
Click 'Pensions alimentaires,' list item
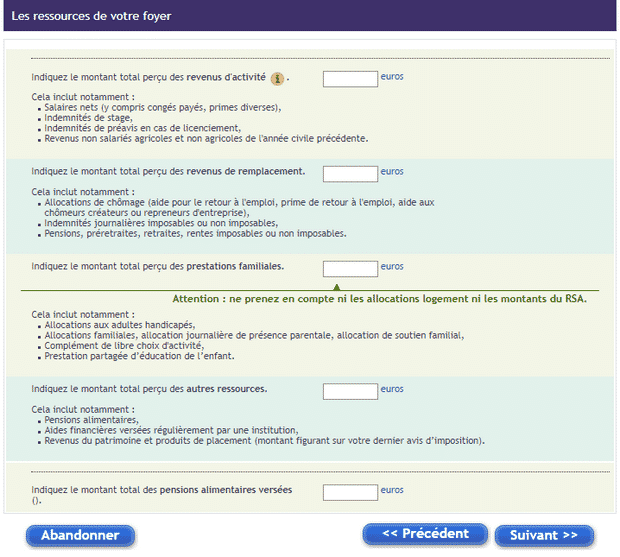[91, 420]
